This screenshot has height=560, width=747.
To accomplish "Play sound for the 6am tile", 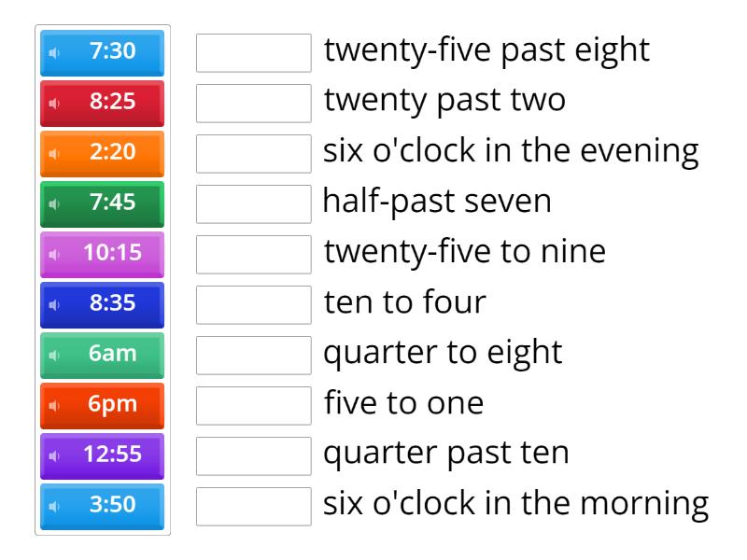I will point(54,355).
